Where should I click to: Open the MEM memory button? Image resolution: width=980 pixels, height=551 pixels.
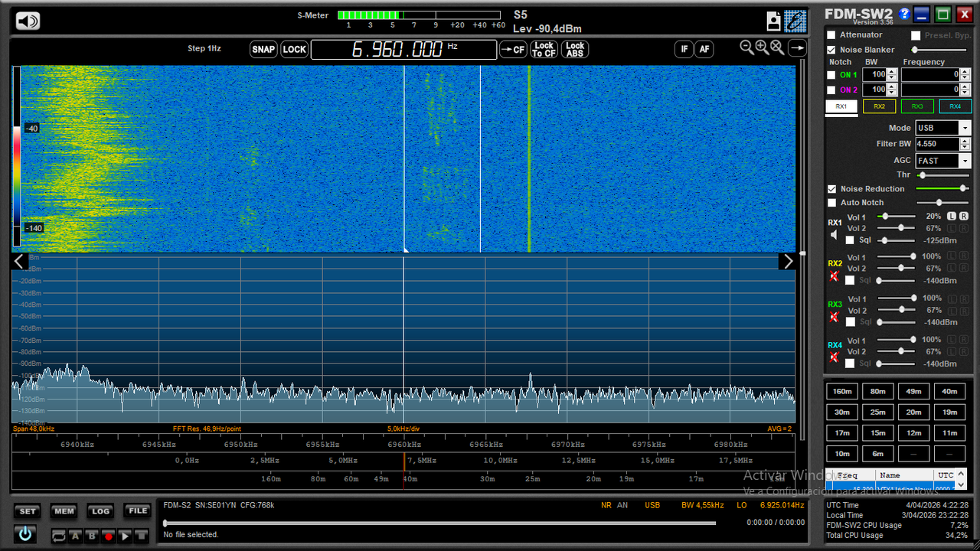coord(64,511)
